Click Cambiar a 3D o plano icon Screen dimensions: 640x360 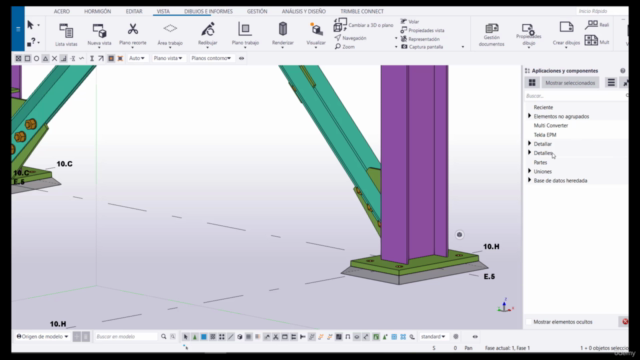coord(340,25)
